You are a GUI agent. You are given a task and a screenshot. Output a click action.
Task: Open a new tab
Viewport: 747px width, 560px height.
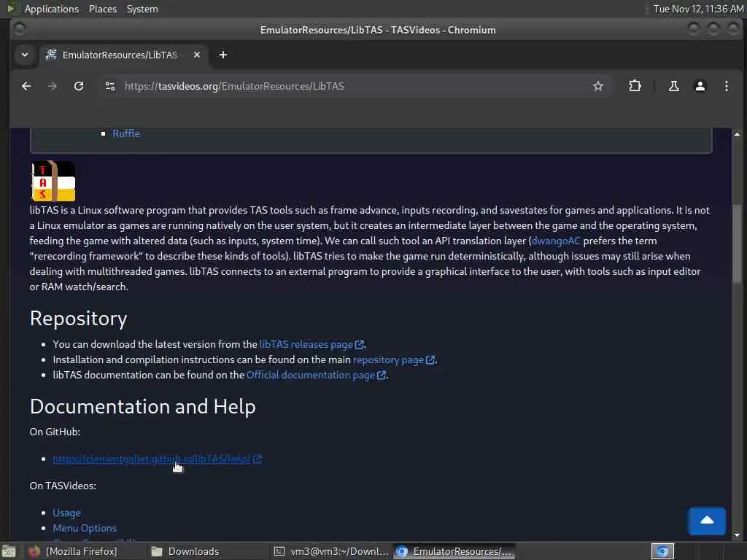223,55
